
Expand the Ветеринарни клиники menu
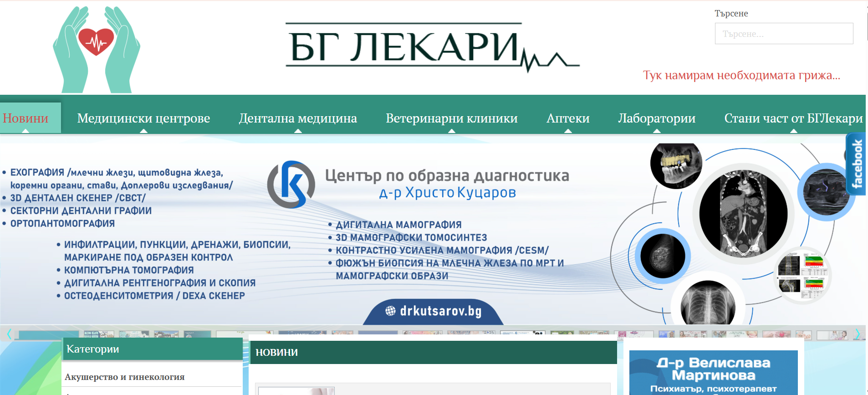451,118
